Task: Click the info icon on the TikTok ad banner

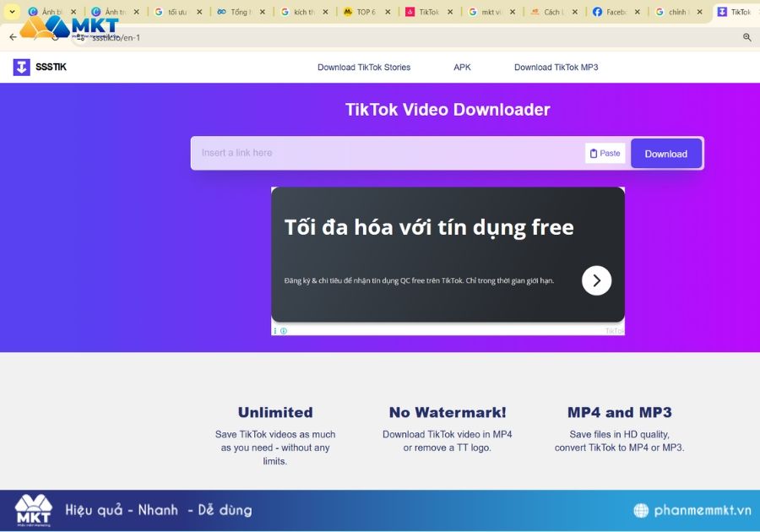Action: [x=274, y=329]
